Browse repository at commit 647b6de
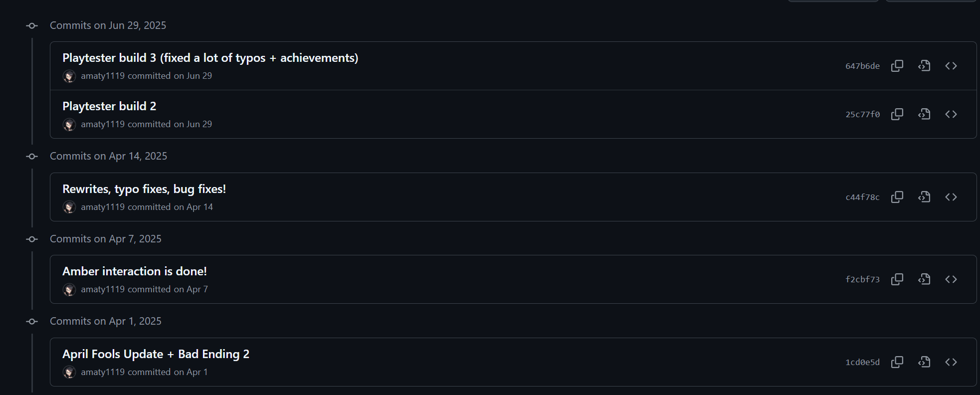 click(951, 66)
